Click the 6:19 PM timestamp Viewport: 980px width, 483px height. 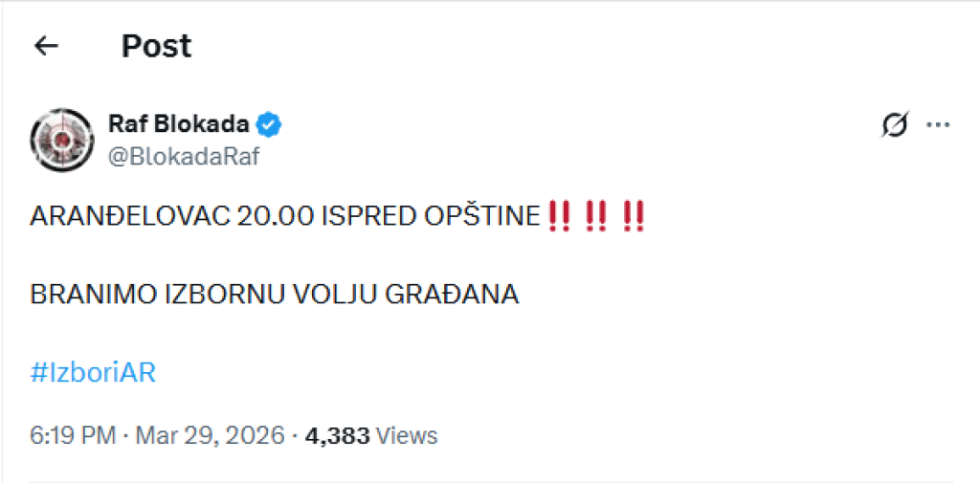(x=73, y=436)
